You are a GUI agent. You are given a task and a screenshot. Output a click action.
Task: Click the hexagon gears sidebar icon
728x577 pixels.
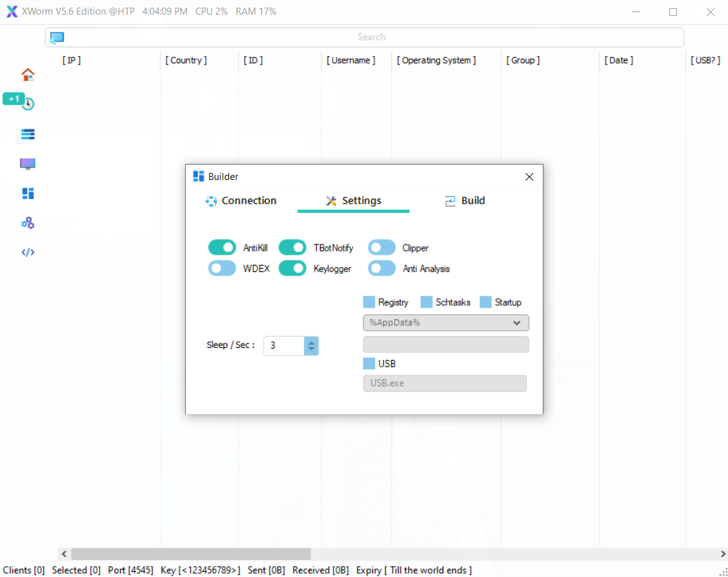28,223
